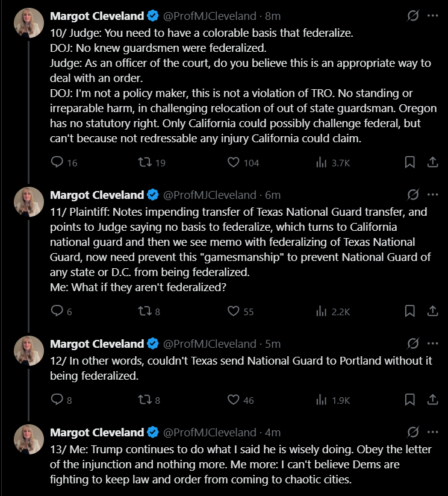Open Margot Cleveland name on the 13/ tweet

(97, 432)
